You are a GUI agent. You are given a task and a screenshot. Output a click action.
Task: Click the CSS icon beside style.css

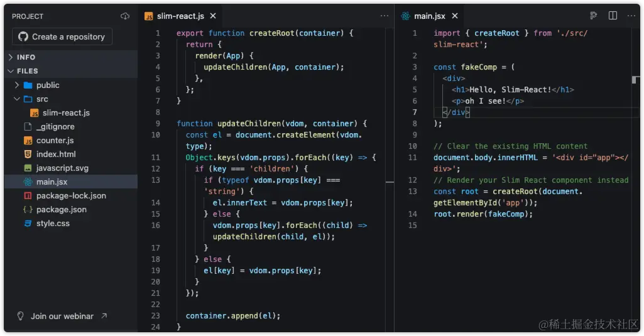(x=28, y=224)
